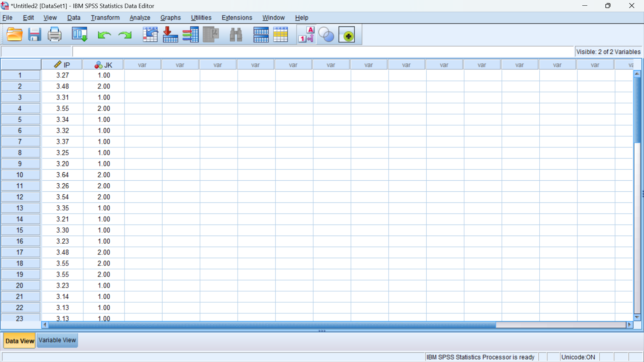644x362 pixels.
Task: Click the IP value 3.64 in row 10
Action: pos(62,175)
